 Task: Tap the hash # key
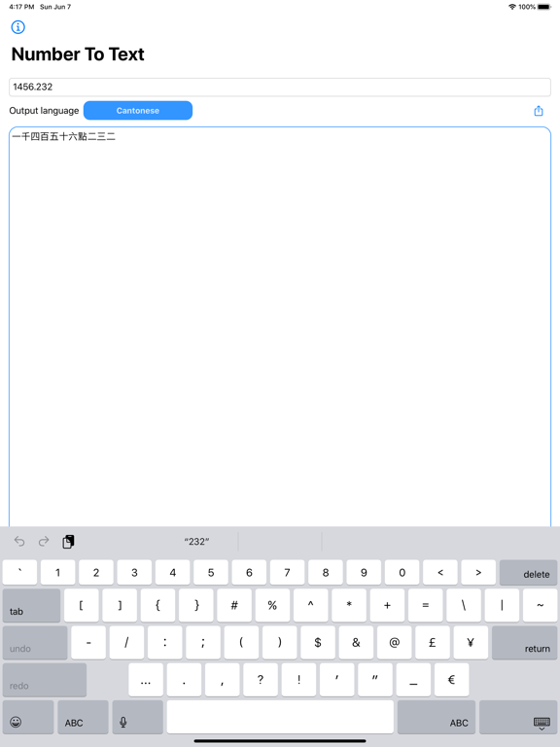(234, 606)
